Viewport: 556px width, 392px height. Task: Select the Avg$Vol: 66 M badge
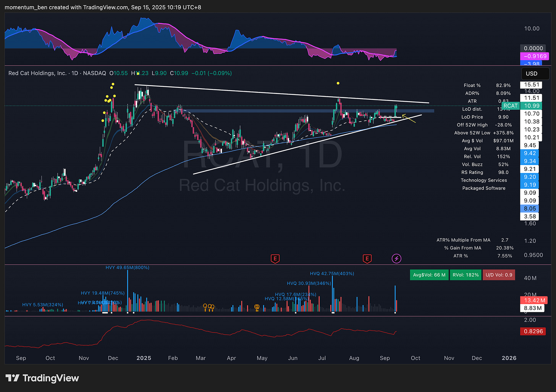tap(429, 275)
